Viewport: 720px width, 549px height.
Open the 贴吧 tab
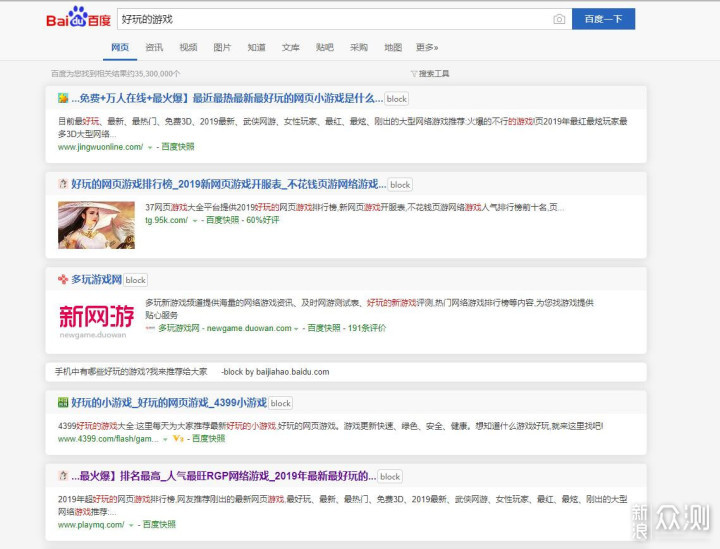325,47
